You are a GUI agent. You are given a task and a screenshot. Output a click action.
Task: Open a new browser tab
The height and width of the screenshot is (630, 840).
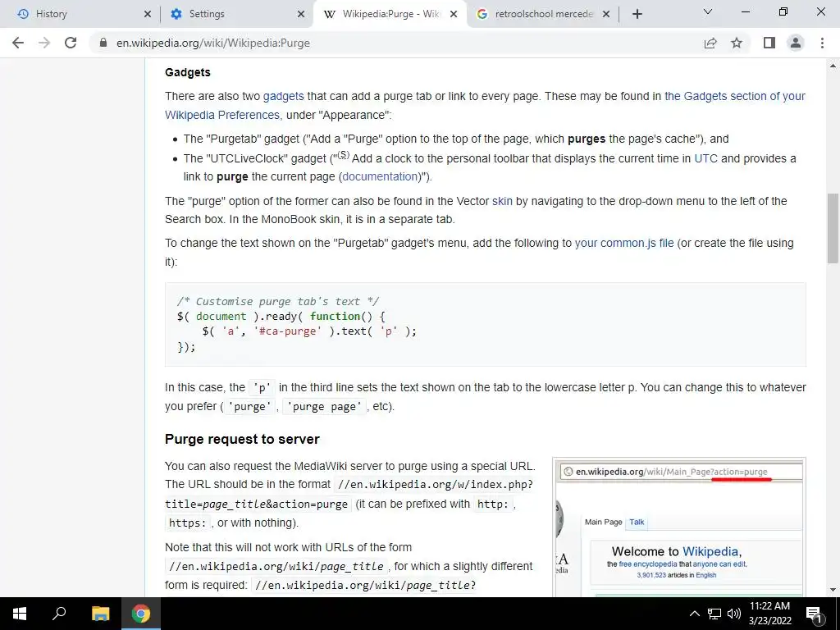[x=637, y=14]
